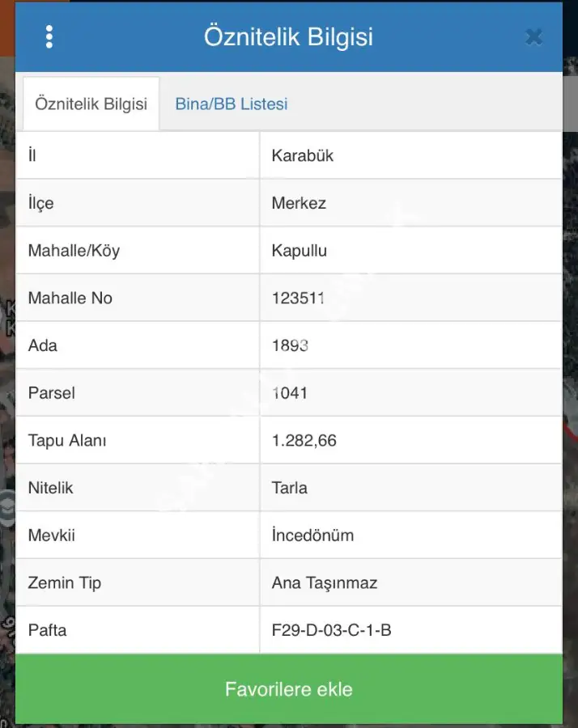Click the Tapu Alanı value 1.282,66
Image resolution: width=578 pixels, height=728 pixels.
tap(304, 441)
